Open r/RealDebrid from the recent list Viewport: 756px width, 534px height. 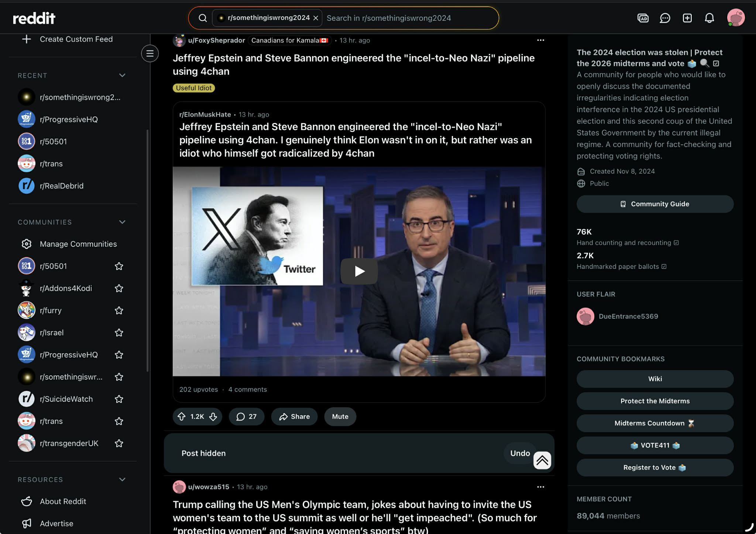pyautogui.click(x=61, y=186)
